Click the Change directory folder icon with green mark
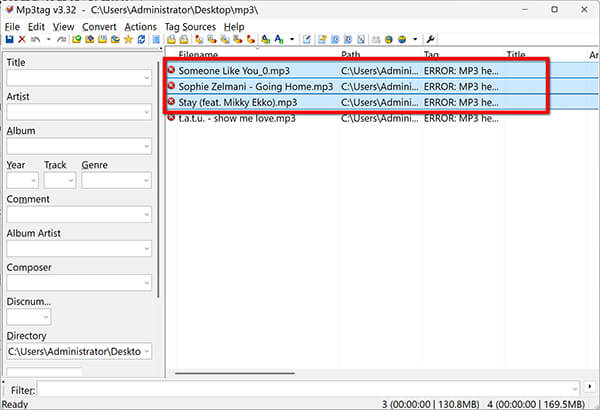600x410 pixels. tap(77, 39)
